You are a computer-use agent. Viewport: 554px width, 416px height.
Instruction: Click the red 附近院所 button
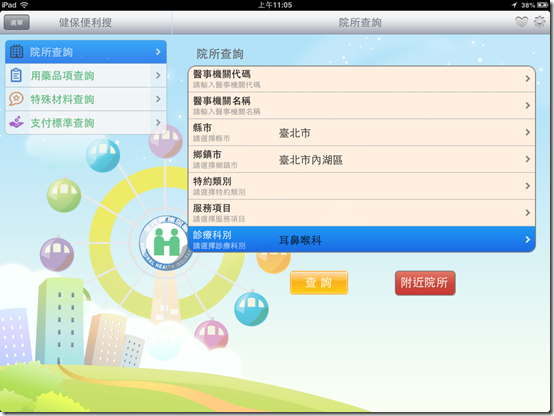coord(425,283)
